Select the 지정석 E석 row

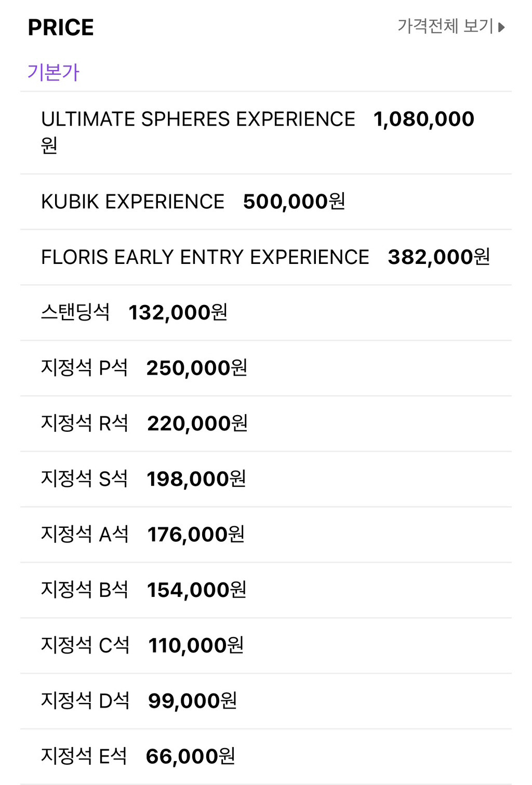(84, 756)
